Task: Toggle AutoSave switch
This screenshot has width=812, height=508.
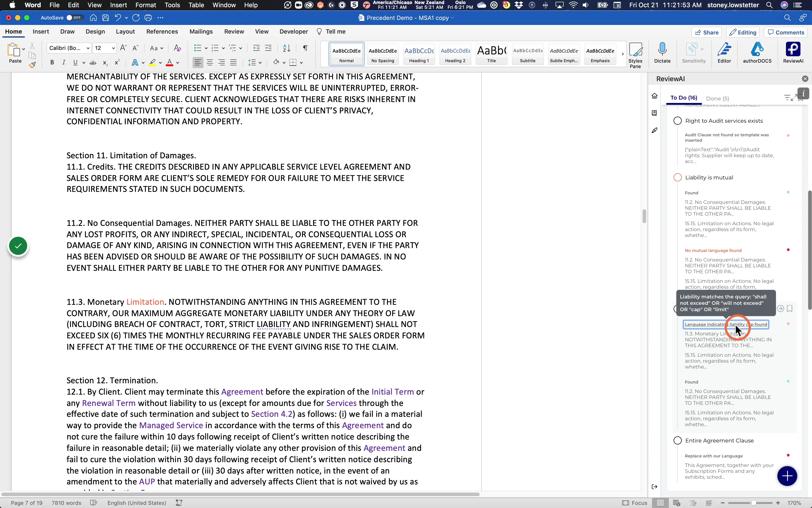Action: (75, 18)
